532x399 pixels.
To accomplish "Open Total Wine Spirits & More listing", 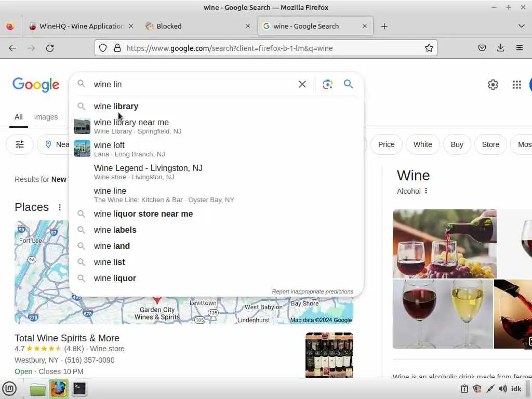I will [x=67, y=338].
